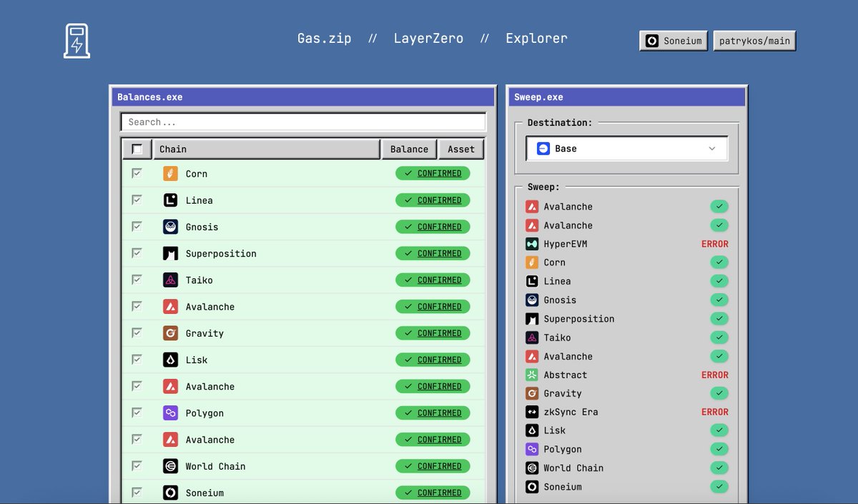Toggle the Linea row checkbox
Image resolution: width=858 pixels, height=504 pixels.
(137, 199)
